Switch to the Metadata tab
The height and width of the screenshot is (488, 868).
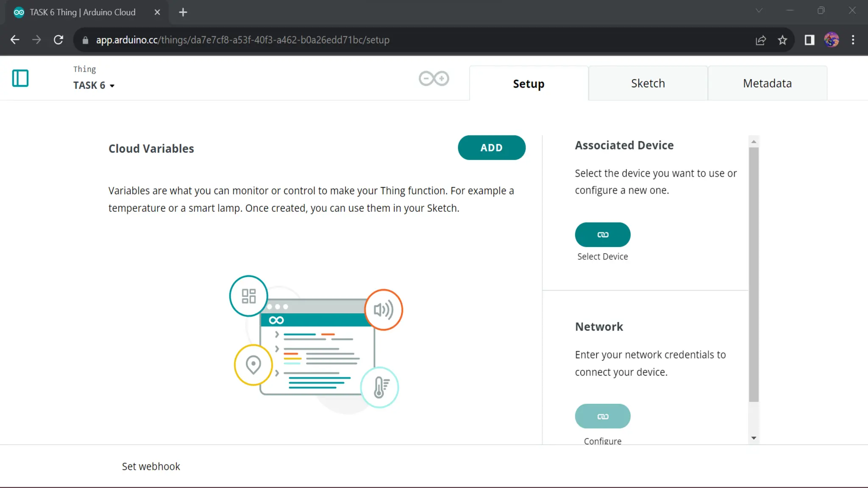[767, 83]
